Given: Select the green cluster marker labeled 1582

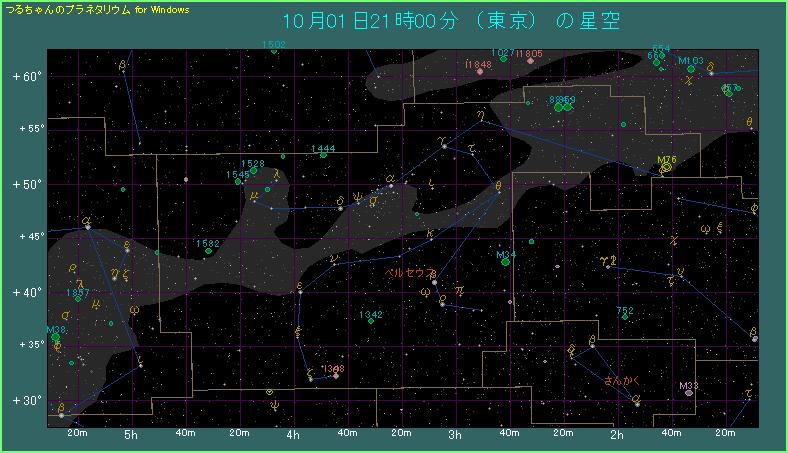Looking at the screenshot, I should [x=208, y=251].
